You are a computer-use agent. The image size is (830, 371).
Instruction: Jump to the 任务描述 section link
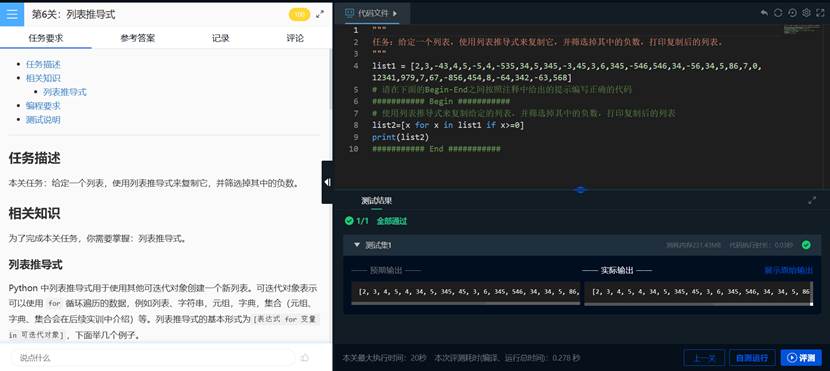43,65
